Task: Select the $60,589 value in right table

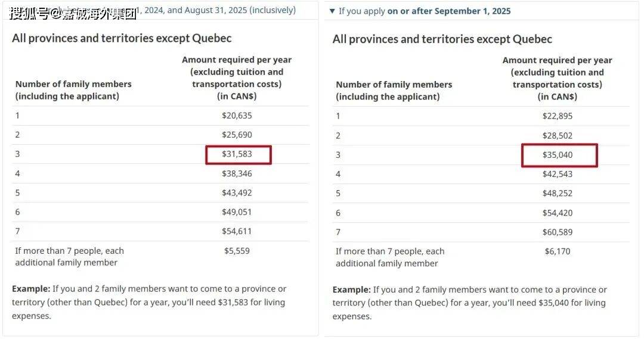Action: 558,232
